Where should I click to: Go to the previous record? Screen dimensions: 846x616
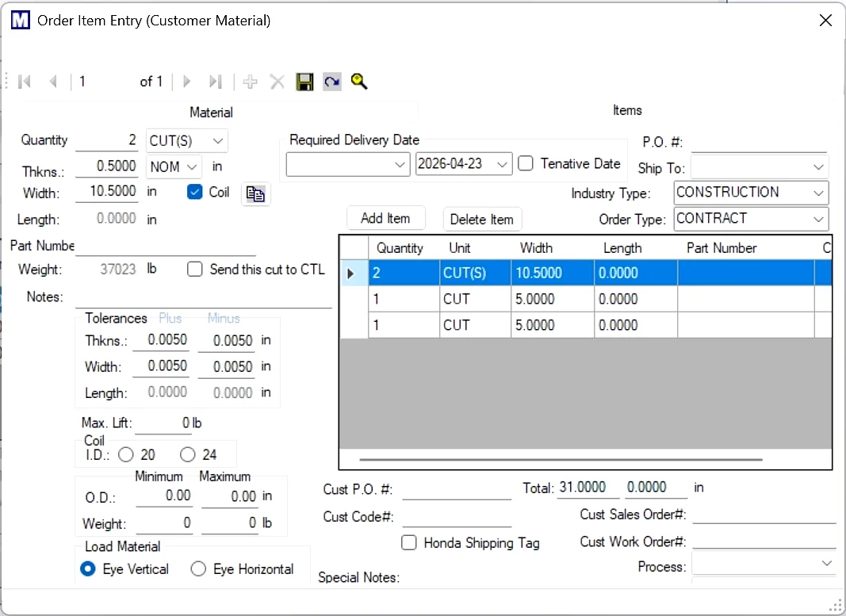point(53,81)
